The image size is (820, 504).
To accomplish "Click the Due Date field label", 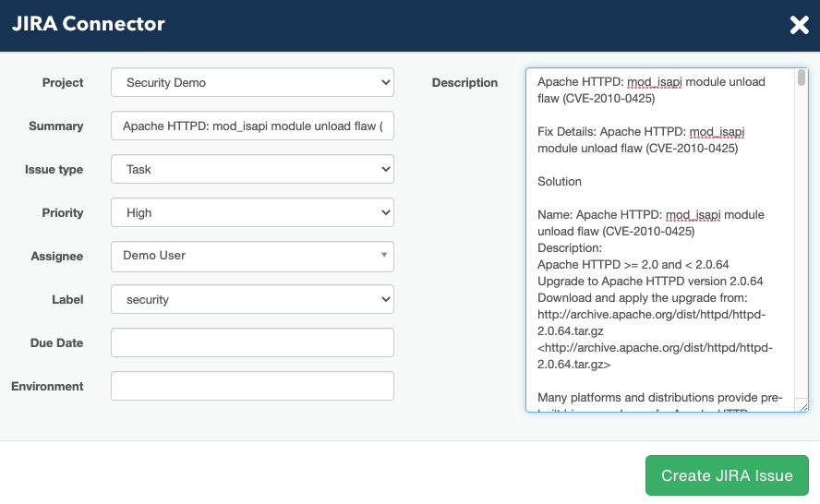I will point(56,343).
